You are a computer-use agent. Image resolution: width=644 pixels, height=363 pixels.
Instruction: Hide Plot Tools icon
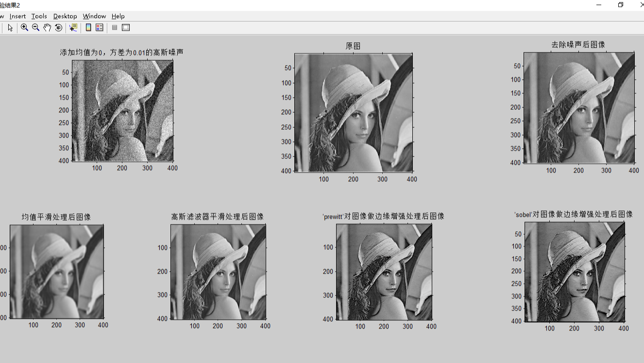(x=115, y=28)
